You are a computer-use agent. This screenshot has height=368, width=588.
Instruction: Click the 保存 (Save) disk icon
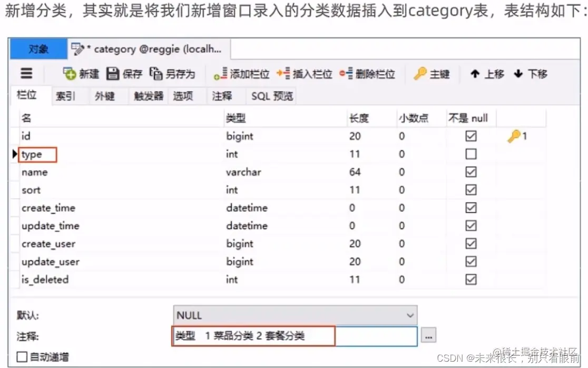pos(113,74)
